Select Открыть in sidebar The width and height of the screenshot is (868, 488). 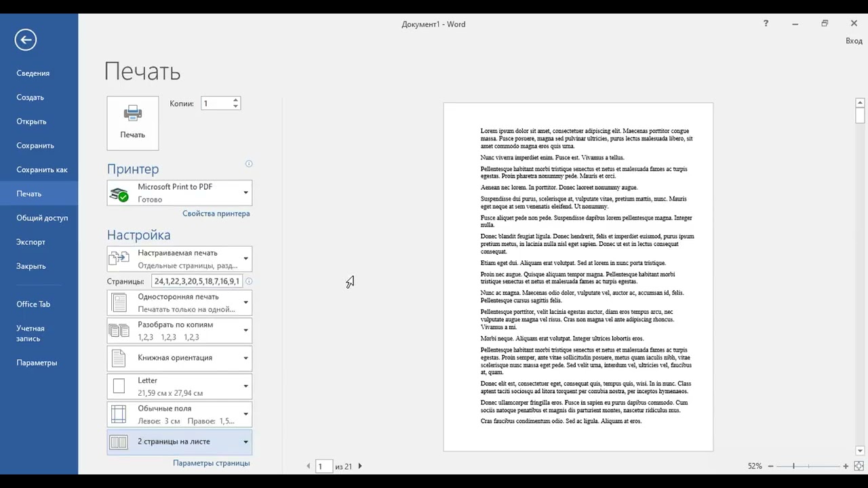(x=39, y=122)
